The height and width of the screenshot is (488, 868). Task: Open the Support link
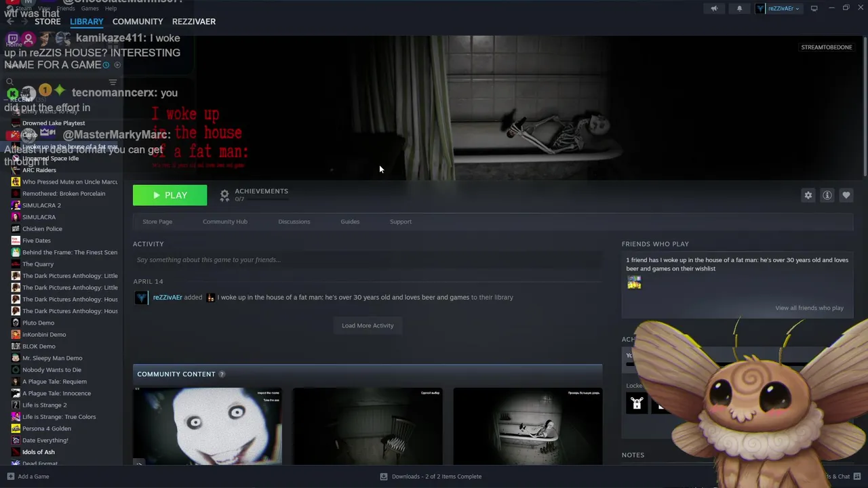point(401,222)
